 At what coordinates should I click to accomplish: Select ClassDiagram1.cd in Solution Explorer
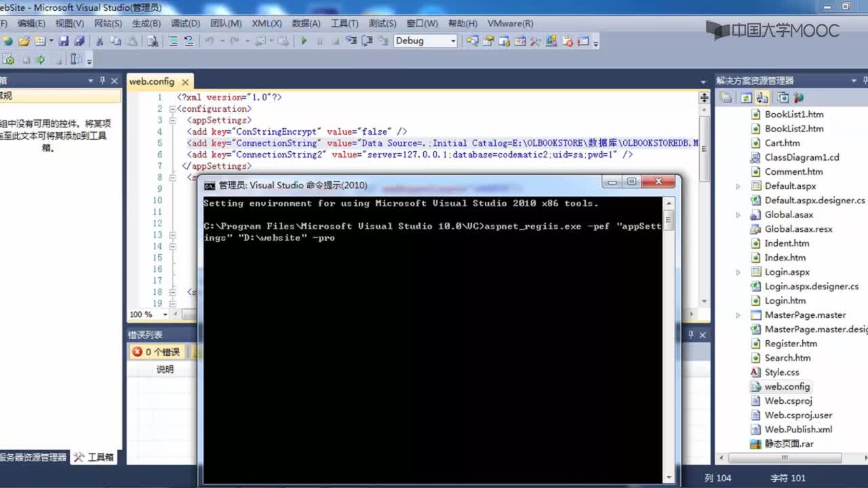click(x=802, y=157)
